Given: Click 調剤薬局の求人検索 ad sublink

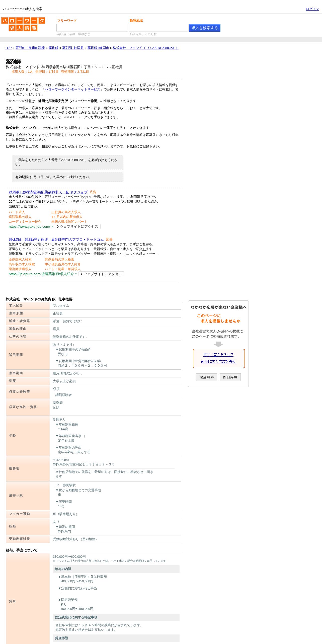Looking at the screenshot, I should 59,260.
